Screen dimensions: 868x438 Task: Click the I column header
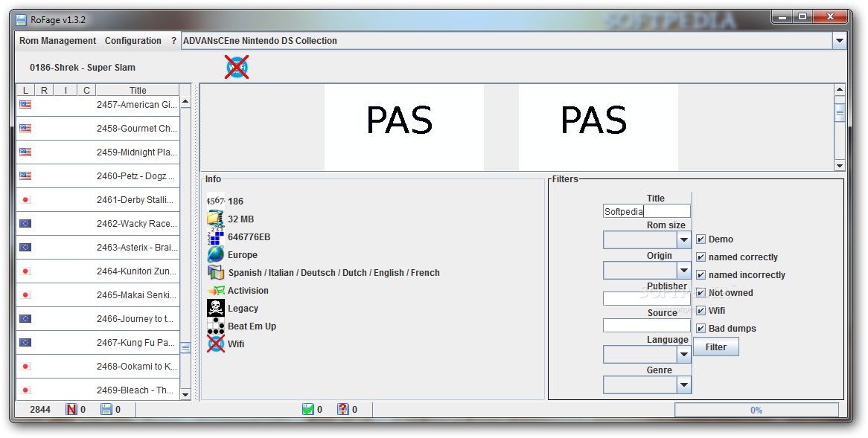click(x=66, y=90)
